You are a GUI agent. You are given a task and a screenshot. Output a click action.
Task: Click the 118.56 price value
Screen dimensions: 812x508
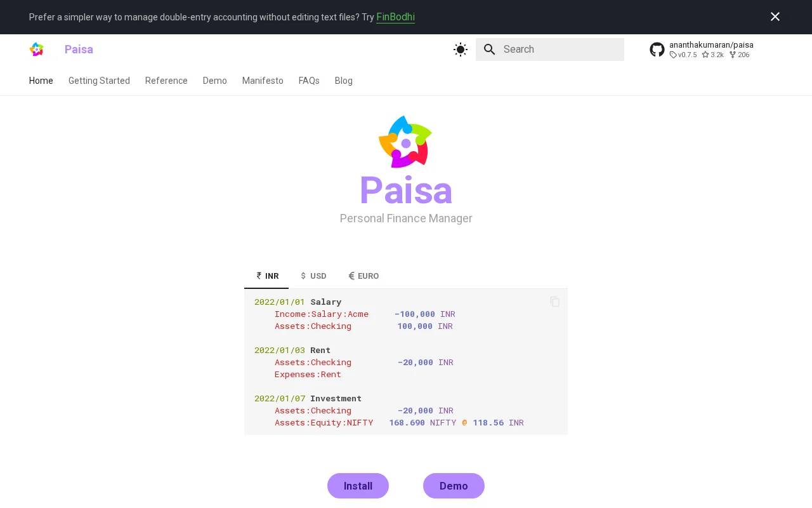(488, 423)
